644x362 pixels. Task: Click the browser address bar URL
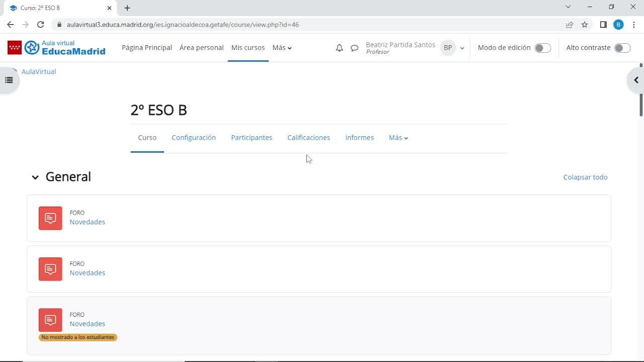[183, 24]
